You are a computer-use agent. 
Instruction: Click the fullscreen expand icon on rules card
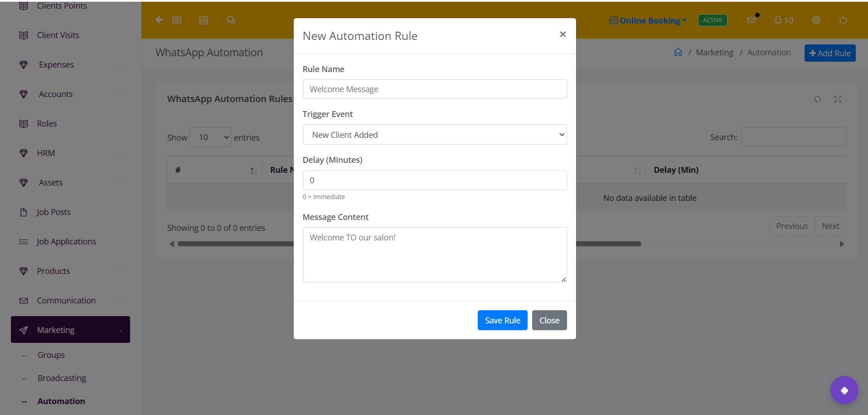(x=838, y=99)
